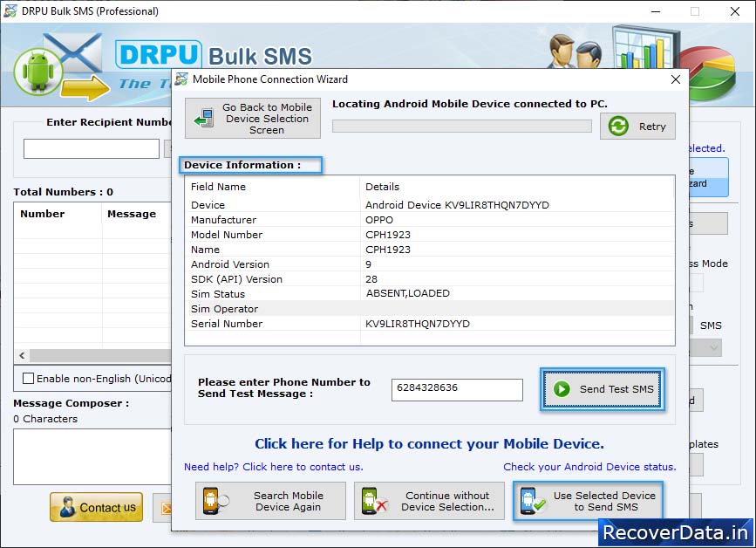Select the Device row in Device Information
Image resolution: width=756 pixels, height=548 pixels.
(x=429, y=205)
